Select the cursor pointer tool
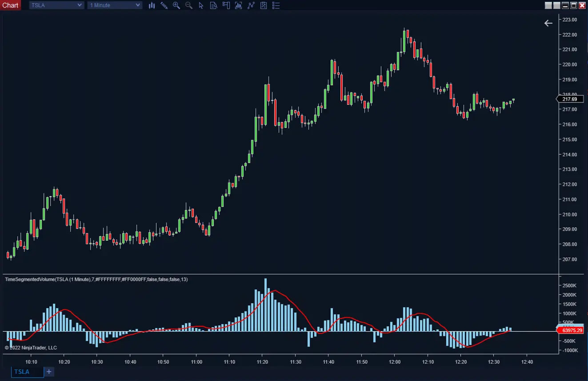588x381 pixels. click(x=201, y=5)
